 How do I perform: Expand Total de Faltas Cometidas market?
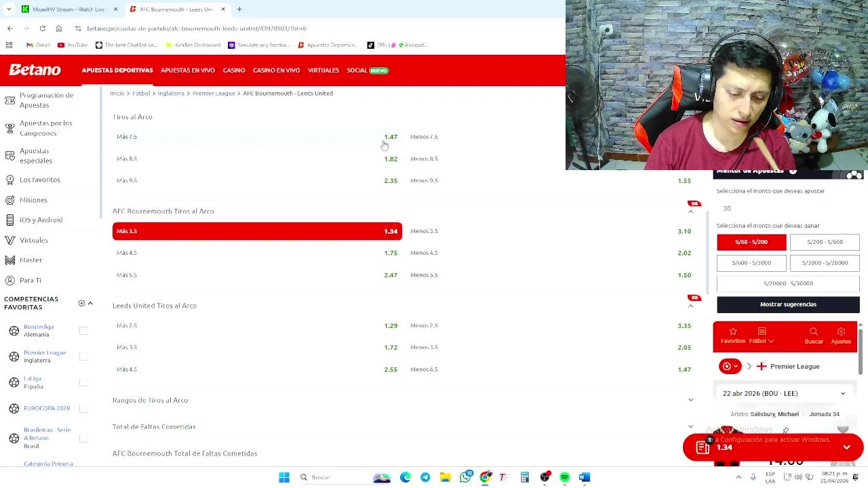coord(690,426)
